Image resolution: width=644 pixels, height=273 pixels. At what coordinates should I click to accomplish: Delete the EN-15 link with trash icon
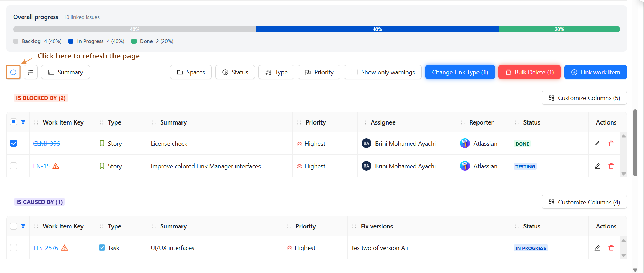(x=611, y=166)
